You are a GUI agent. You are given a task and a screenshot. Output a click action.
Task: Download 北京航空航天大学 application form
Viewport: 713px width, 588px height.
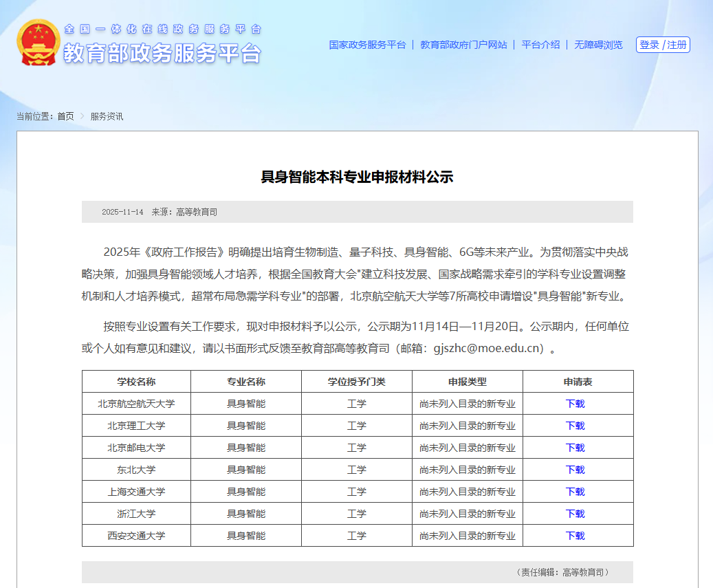[577, 404]
